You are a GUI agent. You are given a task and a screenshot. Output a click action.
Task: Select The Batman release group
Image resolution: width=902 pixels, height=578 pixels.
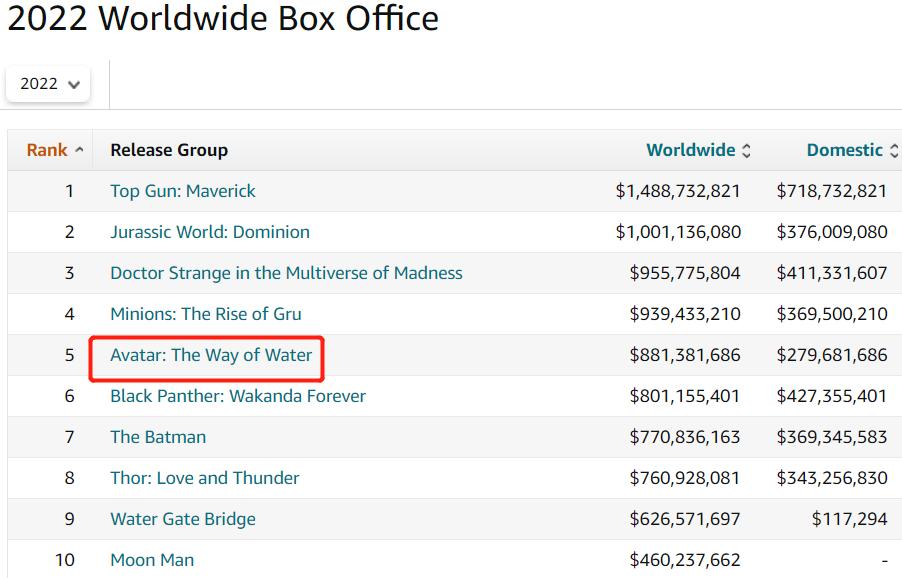tap(157, 437)
